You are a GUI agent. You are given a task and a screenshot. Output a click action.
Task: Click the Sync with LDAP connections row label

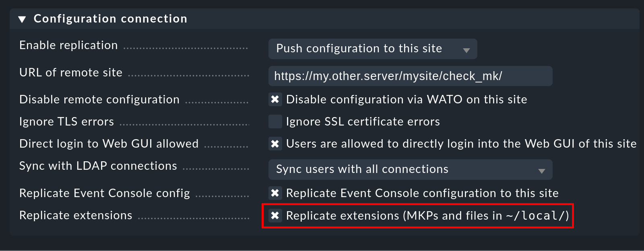(x=98, y=166)
